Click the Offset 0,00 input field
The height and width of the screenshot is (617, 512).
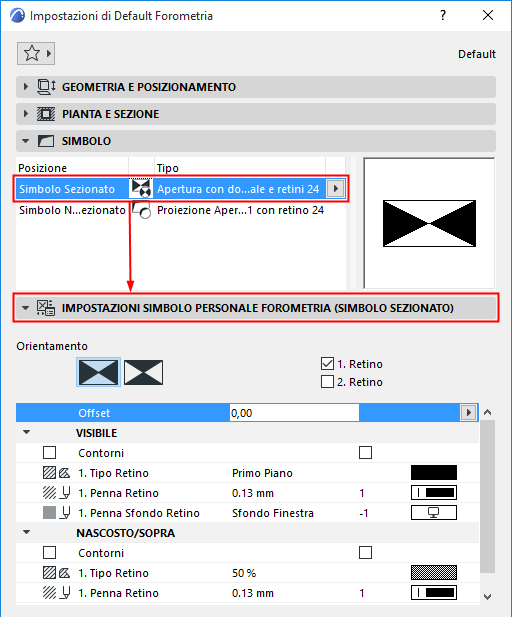point(294,413)
